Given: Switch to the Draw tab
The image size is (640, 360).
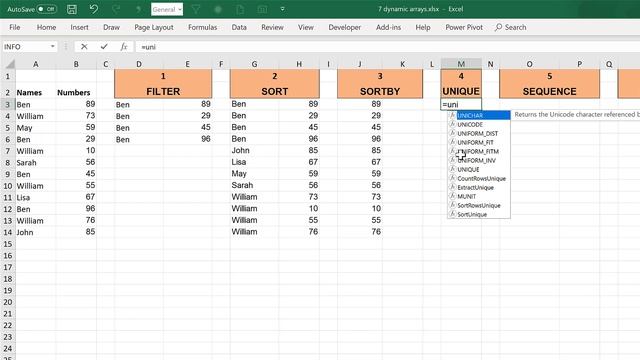Looking at the screenshot, I should click(111, 27).
